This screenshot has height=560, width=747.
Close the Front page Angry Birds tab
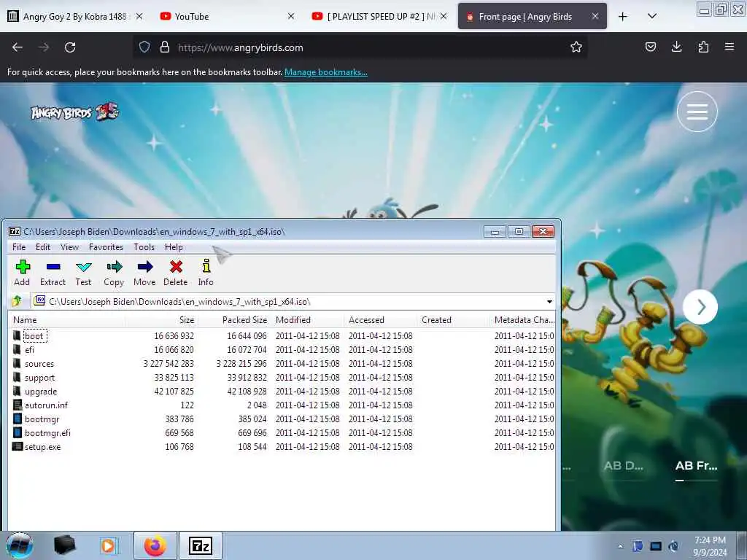click(x=595, y=16)
